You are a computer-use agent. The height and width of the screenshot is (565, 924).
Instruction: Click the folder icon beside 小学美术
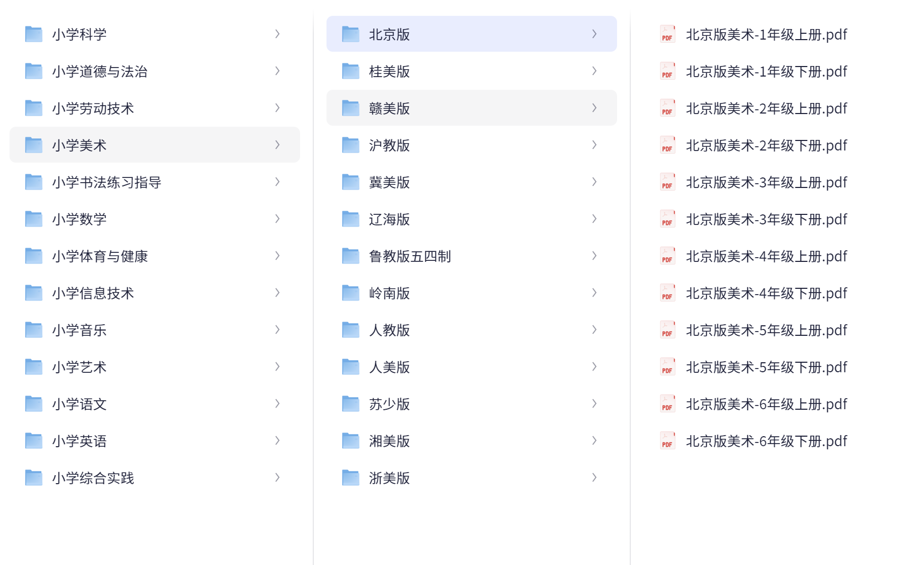34,145
